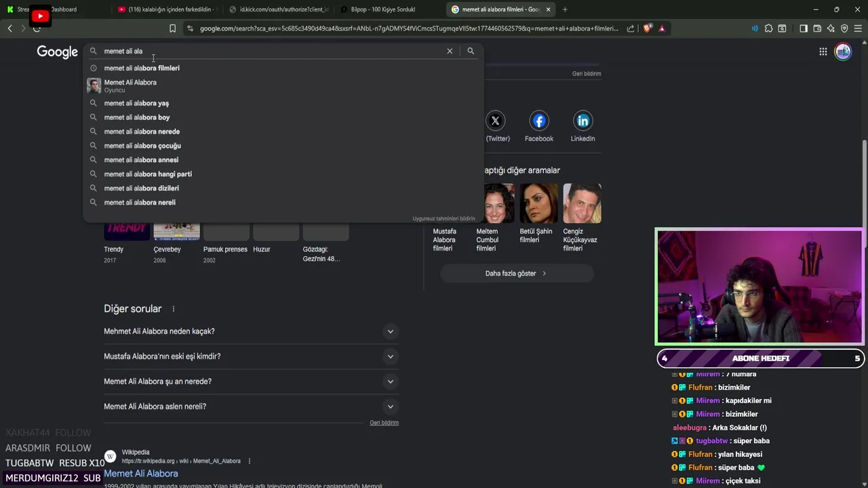This screenshot has width=868, height=488.
Task: Select suggestion 'memet ali alabora filmleri'
Action: coord(283,68)
